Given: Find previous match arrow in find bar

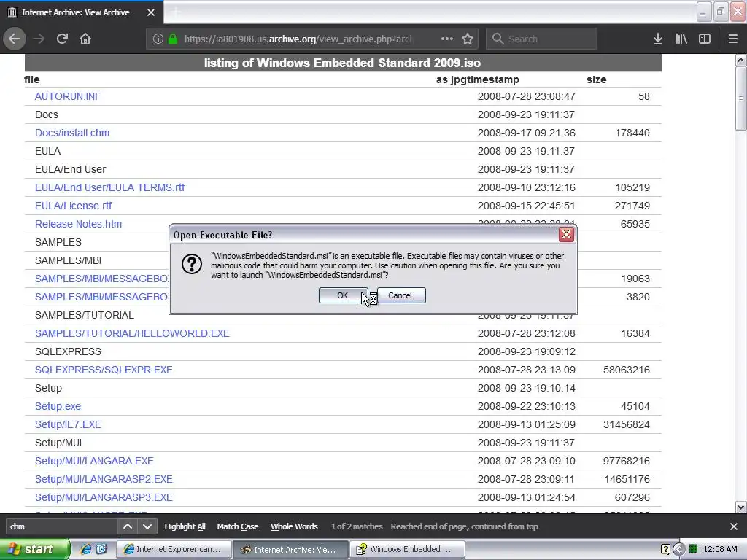Looking at the screenshot, I should coord(128,526).
